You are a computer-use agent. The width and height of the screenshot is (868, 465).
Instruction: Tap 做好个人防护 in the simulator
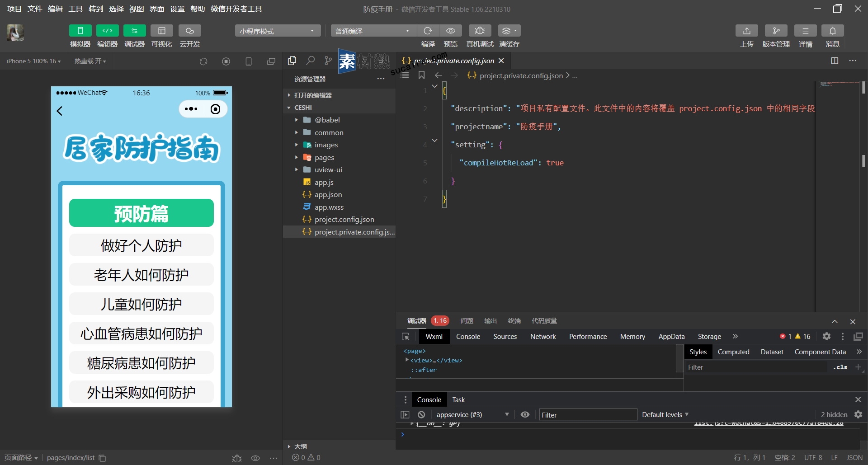tap(141, 245)
